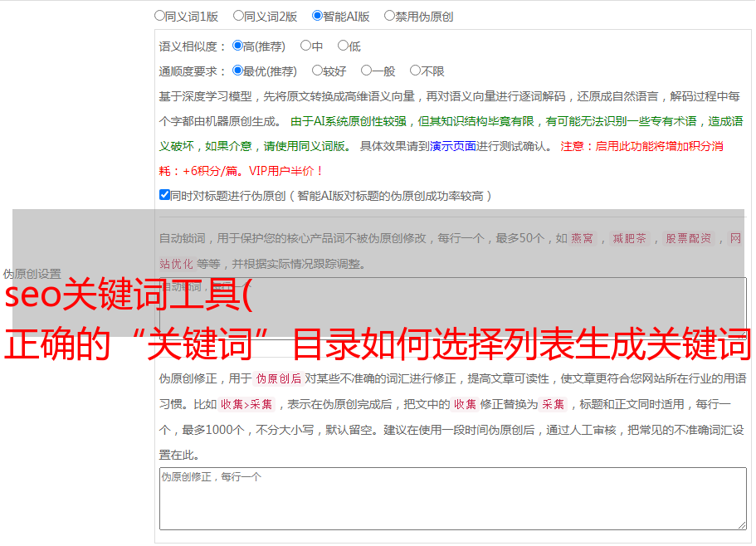The height and width of the screenshot is (546, 756).
Task: Toggle the 同时对标题进行伪原创 checkbox
Action: (164, 195)
